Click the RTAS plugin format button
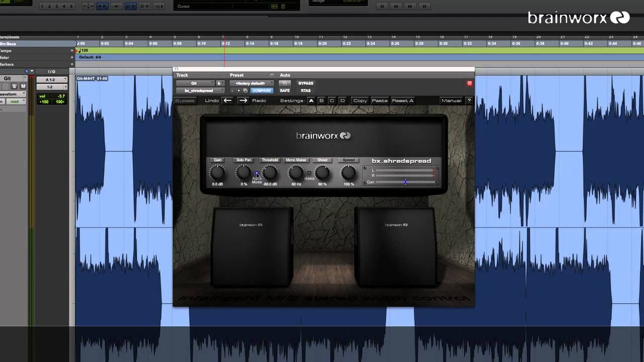Image resolution: width=644 pixels, height=362 pixels. (305, 90)
